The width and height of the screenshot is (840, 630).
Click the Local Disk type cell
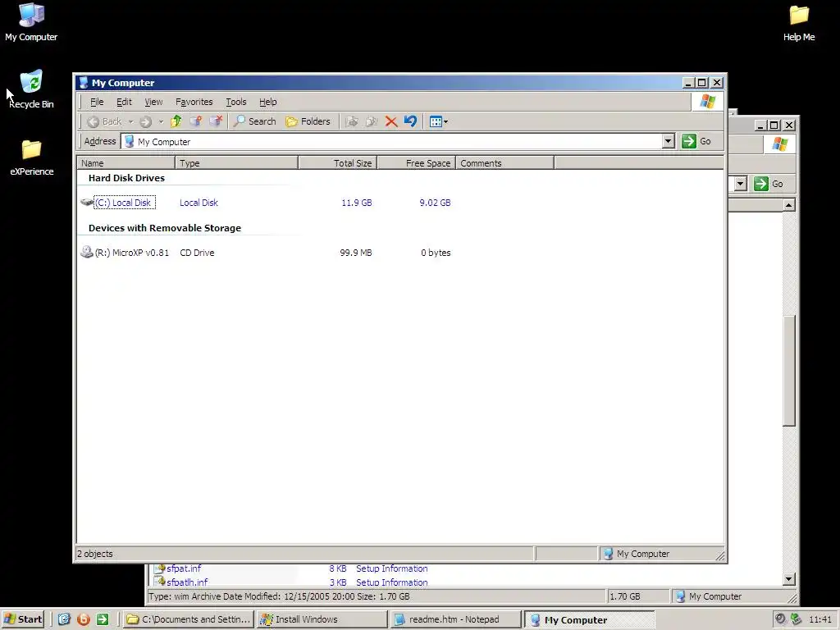coord(199,203)
